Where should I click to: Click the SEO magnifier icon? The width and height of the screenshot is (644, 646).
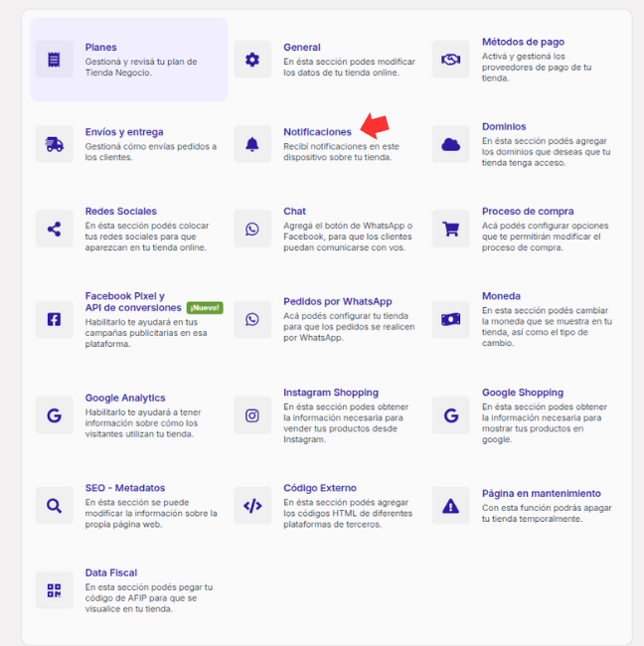[54, 506]
